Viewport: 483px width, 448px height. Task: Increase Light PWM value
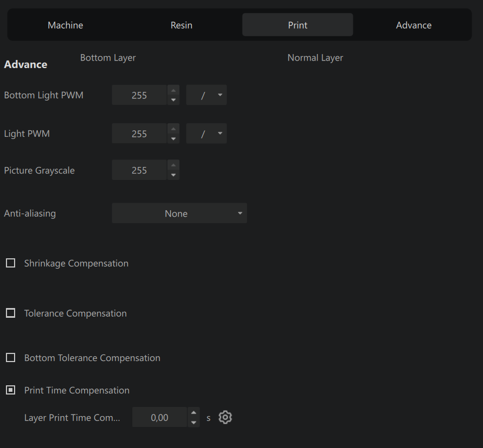(x=173, y=129)
